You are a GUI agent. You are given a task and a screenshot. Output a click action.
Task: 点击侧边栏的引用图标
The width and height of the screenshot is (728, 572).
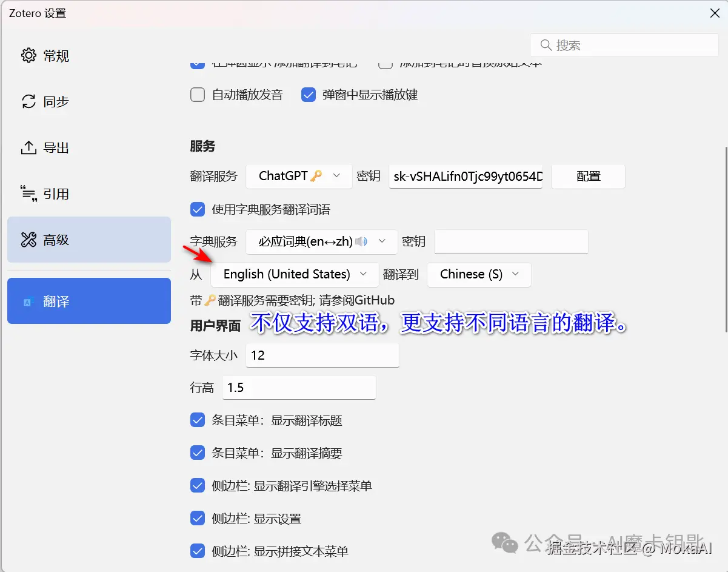[28, 193]
